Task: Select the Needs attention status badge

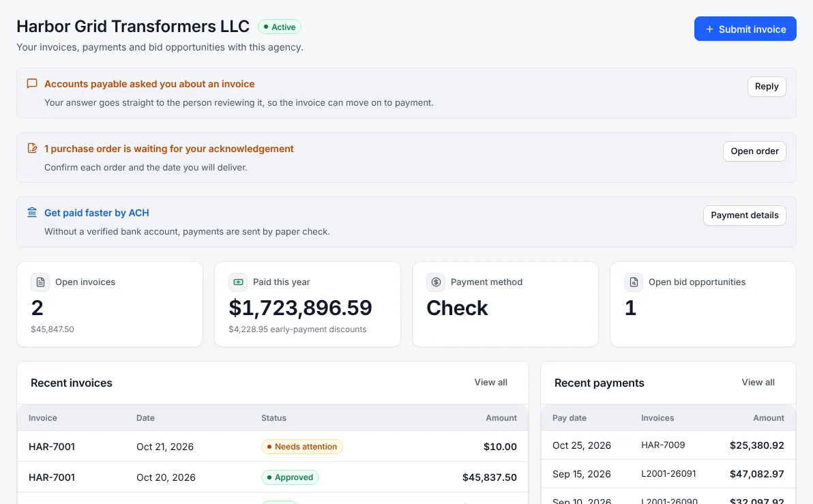Action: [301, 447]
